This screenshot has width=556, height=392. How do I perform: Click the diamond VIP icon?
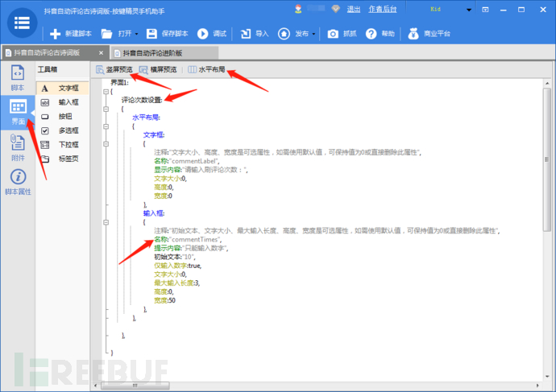click(335, 9)
